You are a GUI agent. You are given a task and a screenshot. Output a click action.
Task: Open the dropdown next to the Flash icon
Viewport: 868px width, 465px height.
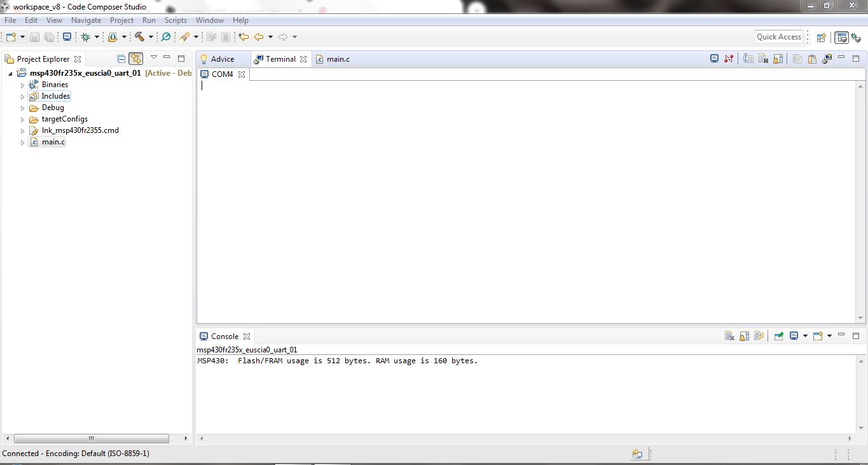124,37
